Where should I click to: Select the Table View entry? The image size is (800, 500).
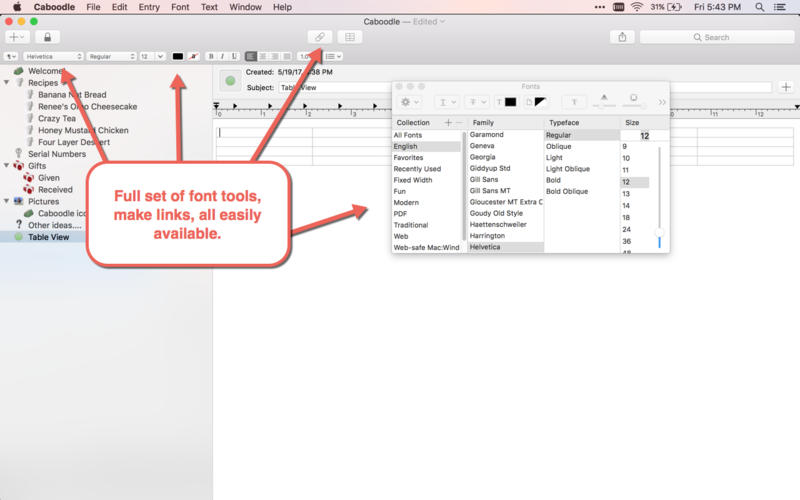click(x=48, y=237)
